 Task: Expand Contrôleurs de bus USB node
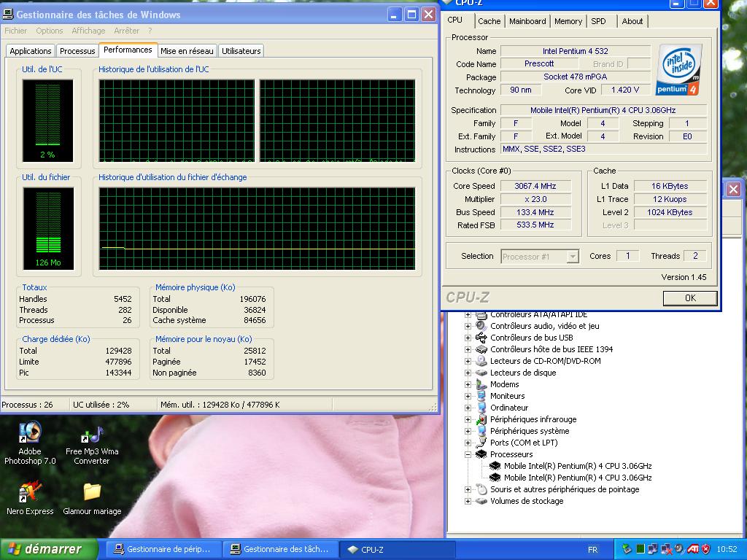468,338
